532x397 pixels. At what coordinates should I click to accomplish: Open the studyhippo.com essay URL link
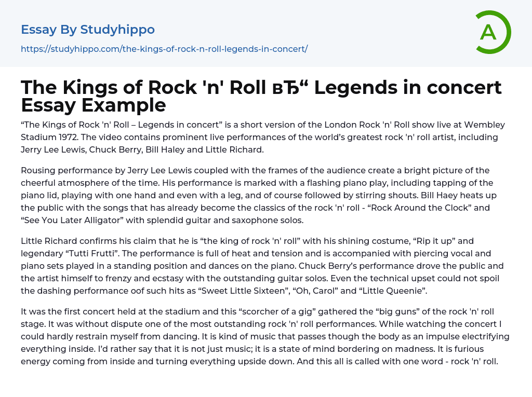[164, 49]
